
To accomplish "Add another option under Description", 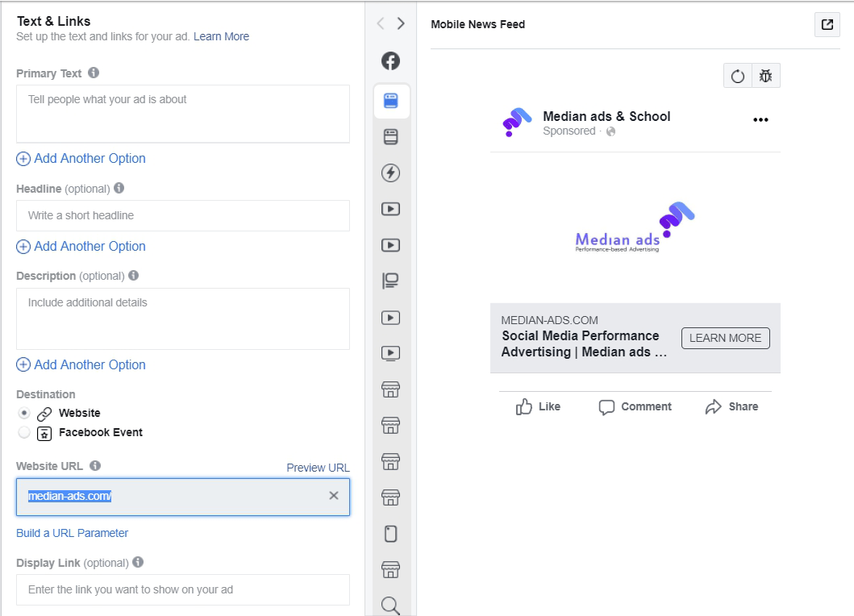I will [81, 364].
